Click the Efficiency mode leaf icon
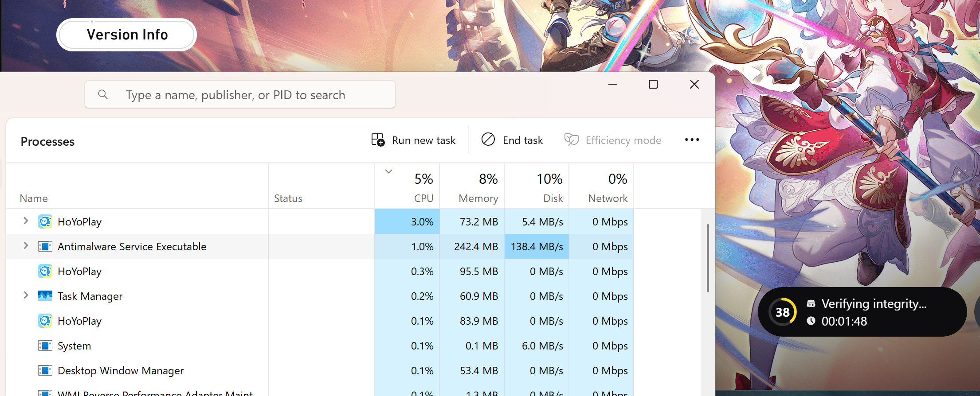Image resolution: width=980 pixels, height=396 pixels. [x=572, y=140]
